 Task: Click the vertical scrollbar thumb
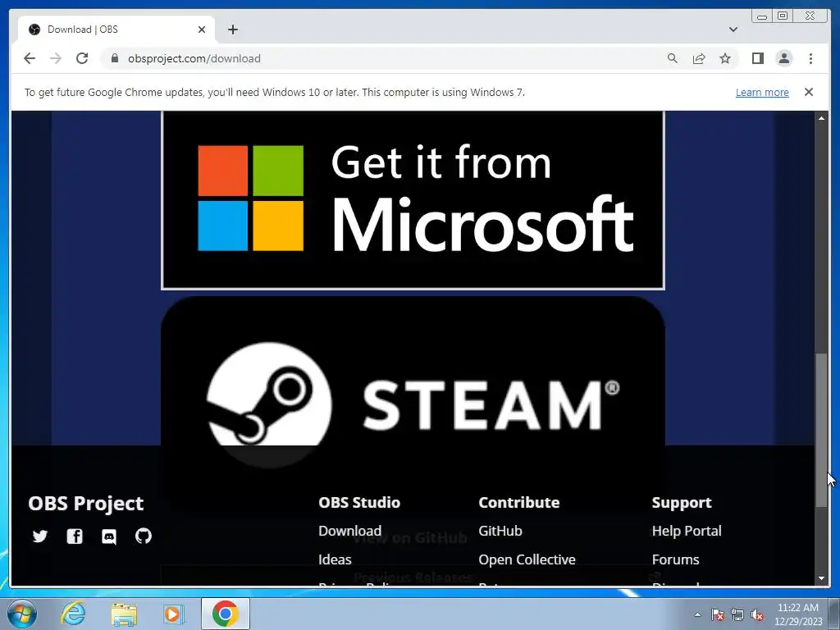(x=821, y=430)
